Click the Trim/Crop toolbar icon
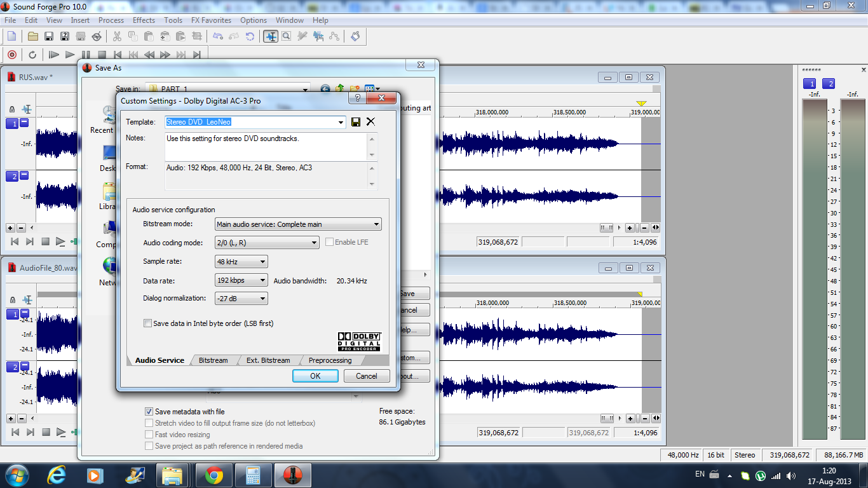The image size is (868, 488). (x=197, y=36)
